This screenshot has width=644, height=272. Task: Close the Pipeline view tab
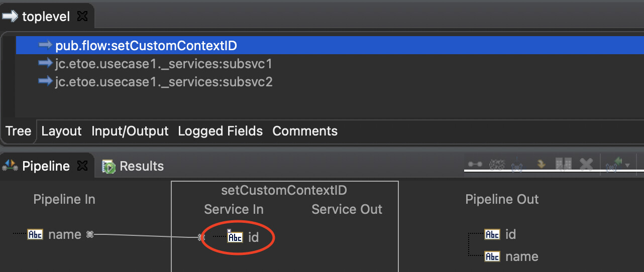[x=83, y=166]
